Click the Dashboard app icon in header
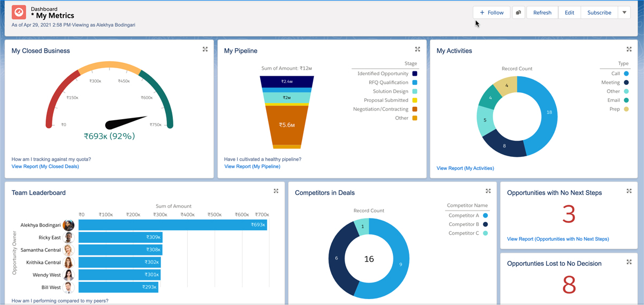 click(x=19, y=12)
